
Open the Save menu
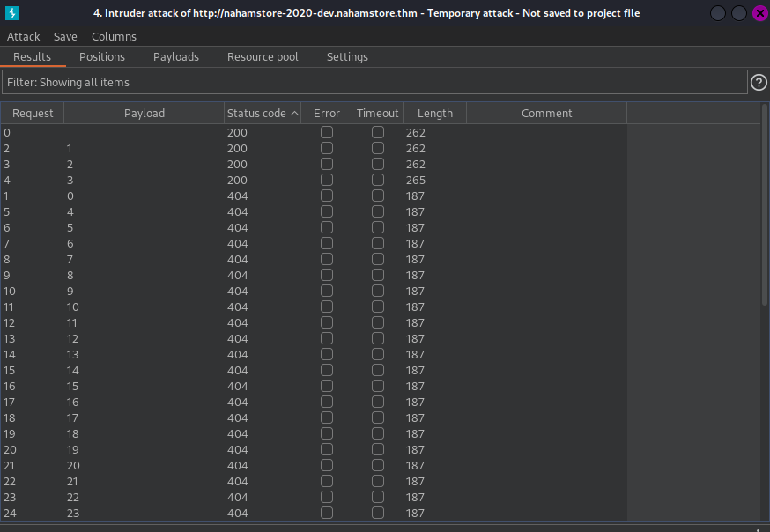(x=65, y=36)
